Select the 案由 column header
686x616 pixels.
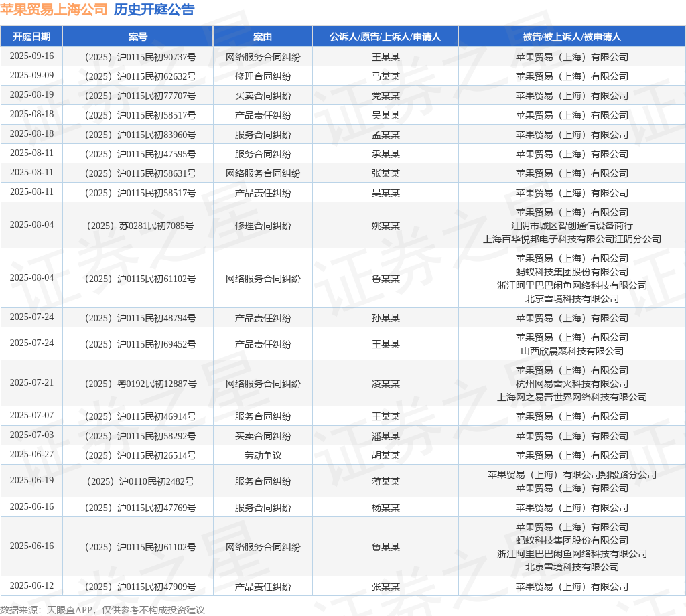pyautogui.click(x=263, y=37)
